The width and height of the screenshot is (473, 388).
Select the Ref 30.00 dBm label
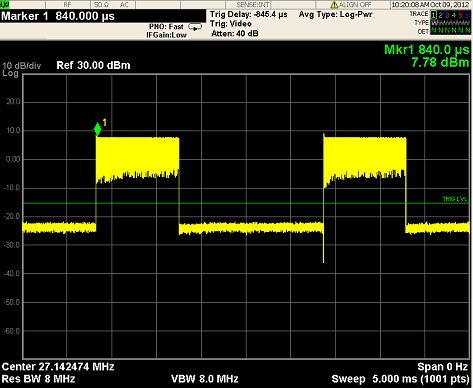coord(93,65)
